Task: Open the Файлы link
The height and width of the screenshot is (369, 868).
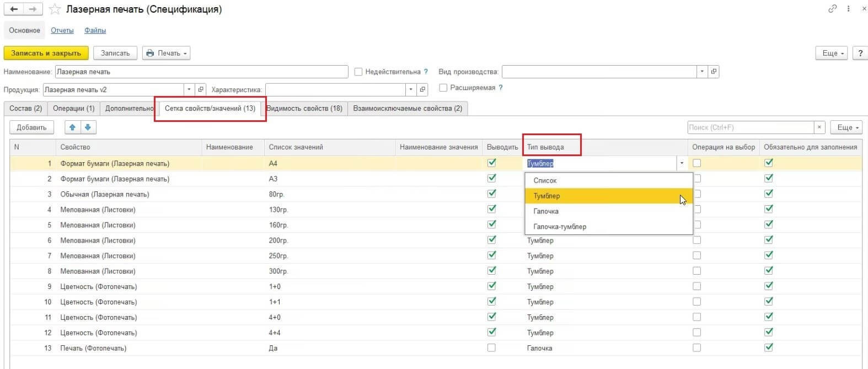Action: (95, 30)
